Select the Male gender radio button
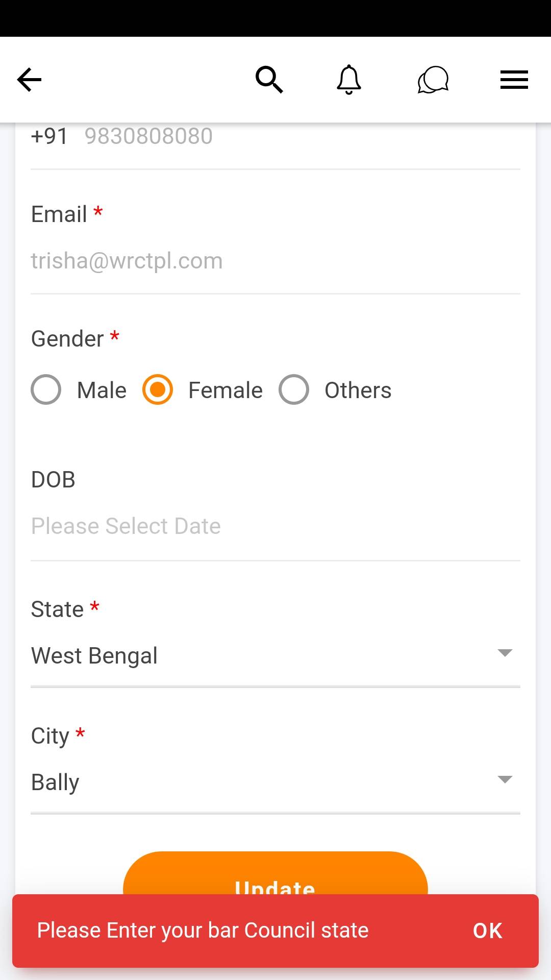Screen dimensions: 551x980 [46, 390]
